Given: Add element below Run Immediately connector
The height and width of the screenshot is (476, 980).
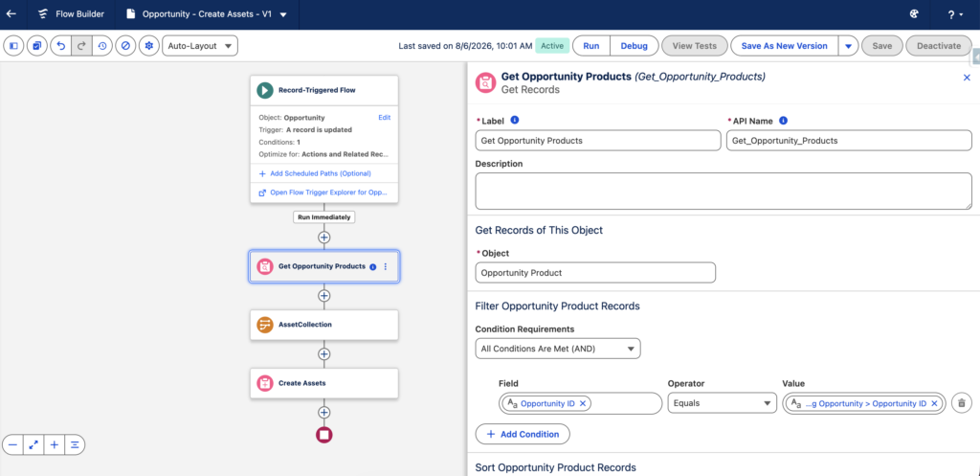Looking at the screenshot, I should click(x=323, y=238).
